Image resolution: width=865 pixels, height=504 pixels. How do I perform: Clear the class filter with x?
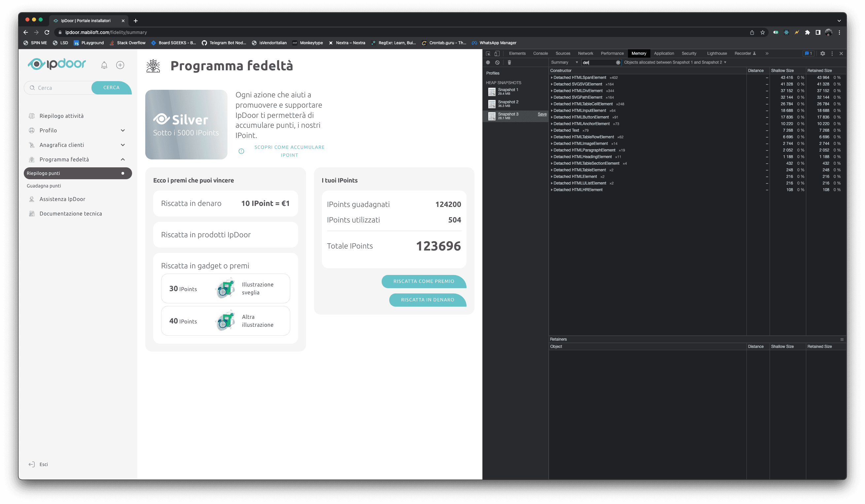(618, 62)
